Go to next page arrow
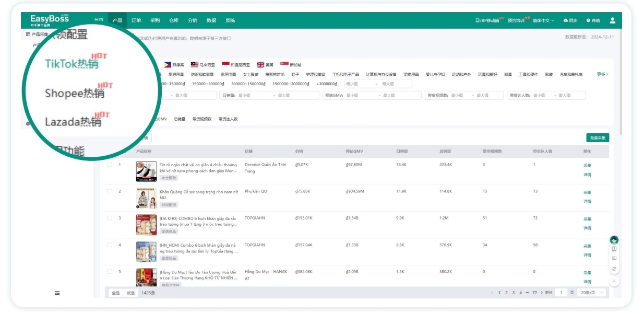644x312 pixels. tap(542, 293)
